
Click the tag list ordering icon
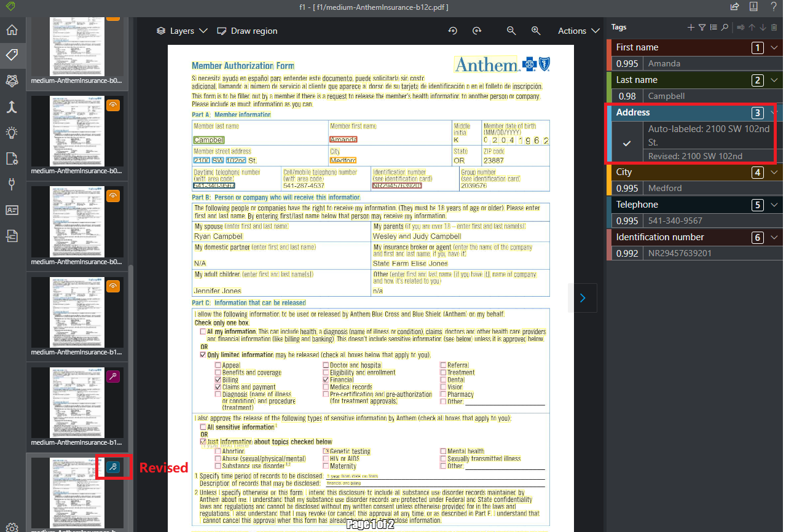point(713,27)
